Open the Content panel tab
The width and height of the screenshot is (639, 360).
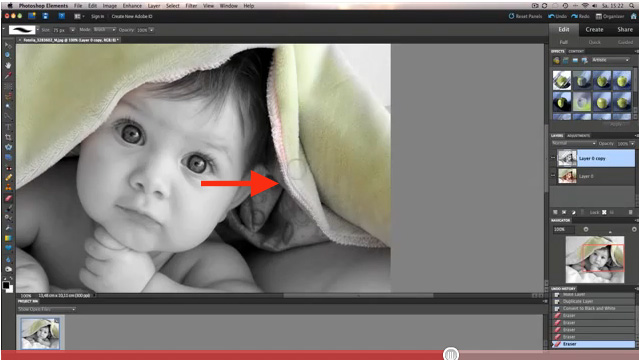[576, 51]
